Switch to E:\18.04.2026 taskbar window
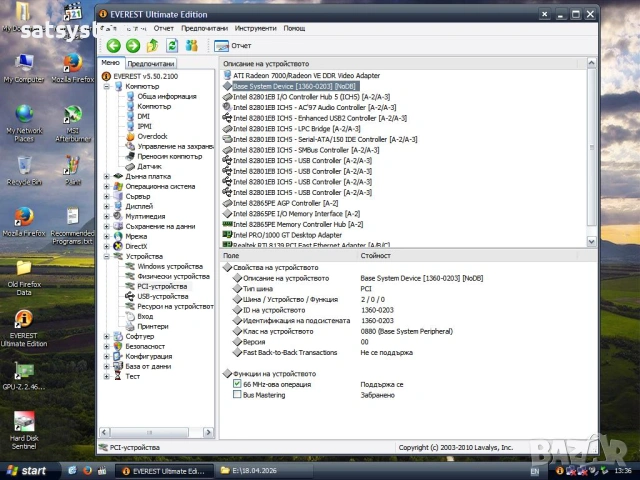The height and width of the screenshot is (480, 640). [x=266, y=471]
